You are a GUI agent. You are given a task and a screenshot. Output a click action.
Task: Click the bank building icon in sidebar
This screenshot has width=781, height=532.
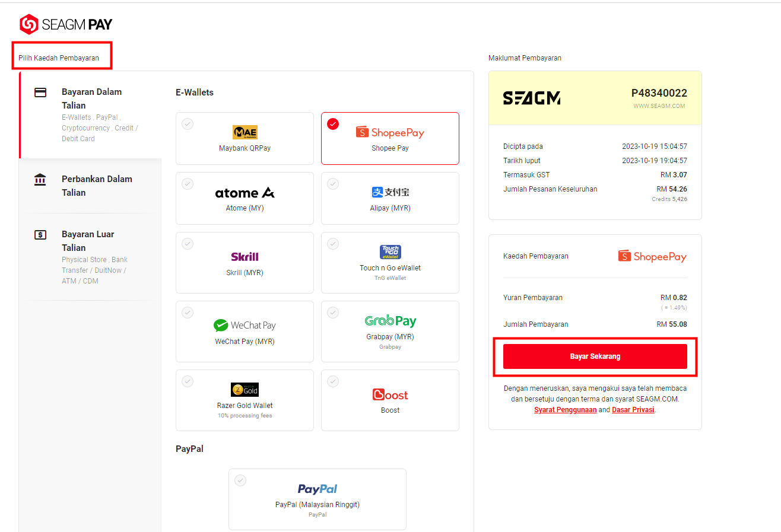[40, 179]
